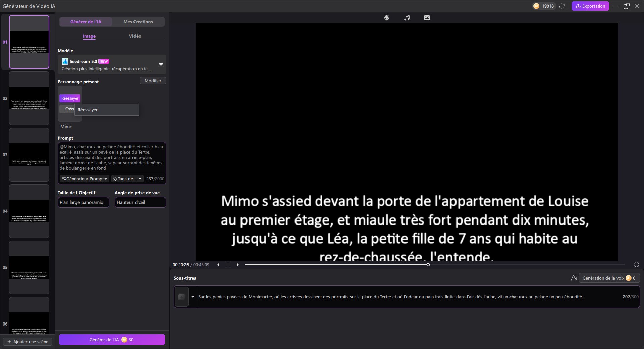Select scene 04 thumbnail

click(29, 211)
